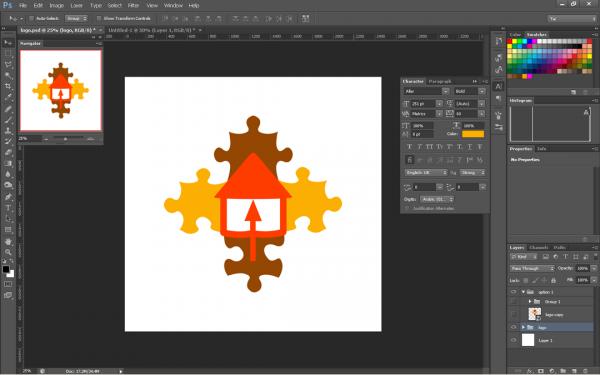The height and width of the screenshot is (375, 600).
Task: Open the collapsed History panel dock icon
Action: pos(499,41)
